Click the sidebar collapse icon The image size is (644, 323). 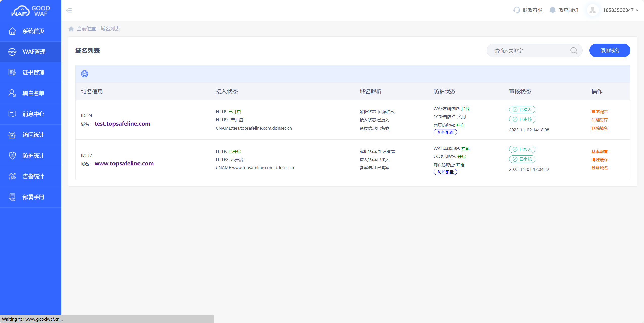tap(69, 10)
